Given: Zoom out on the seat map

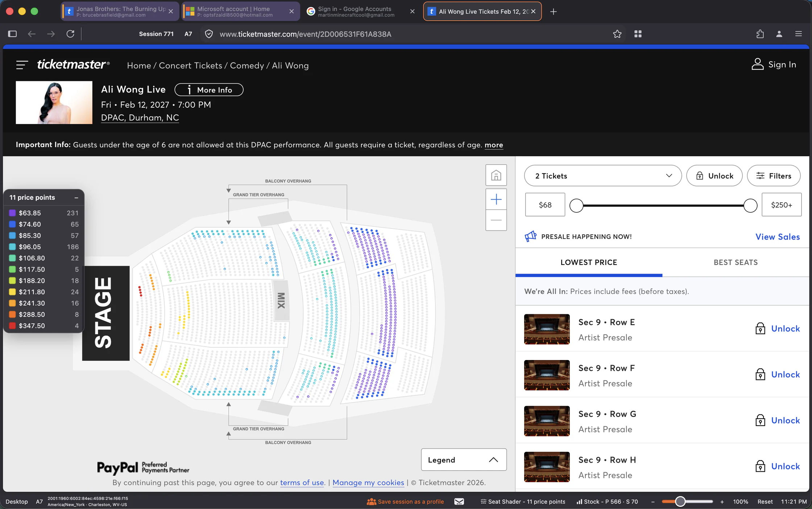Looking at the screenshot, I should click(496, 220).
